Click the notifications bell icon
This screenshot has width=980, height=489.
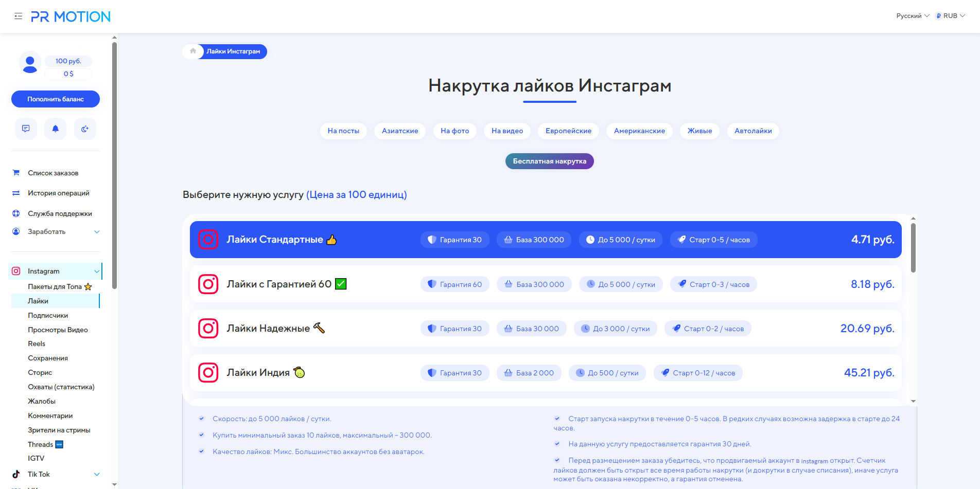[56, 129]
